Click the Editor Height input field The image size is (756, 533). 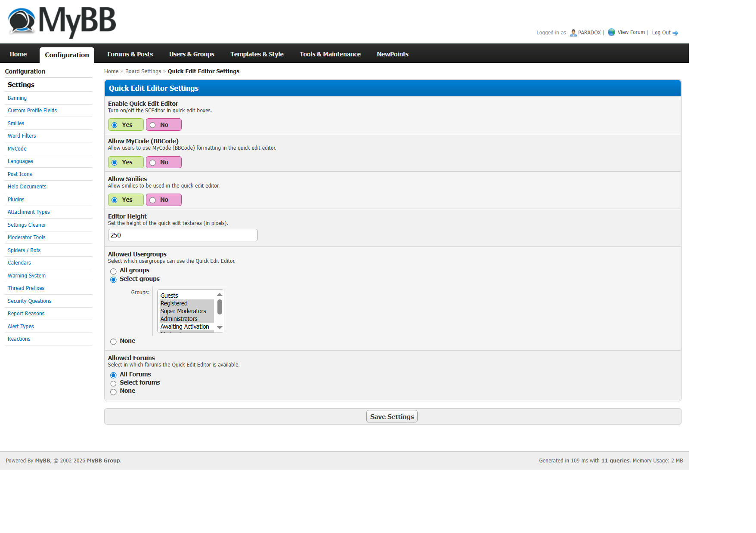pos(183,235)
